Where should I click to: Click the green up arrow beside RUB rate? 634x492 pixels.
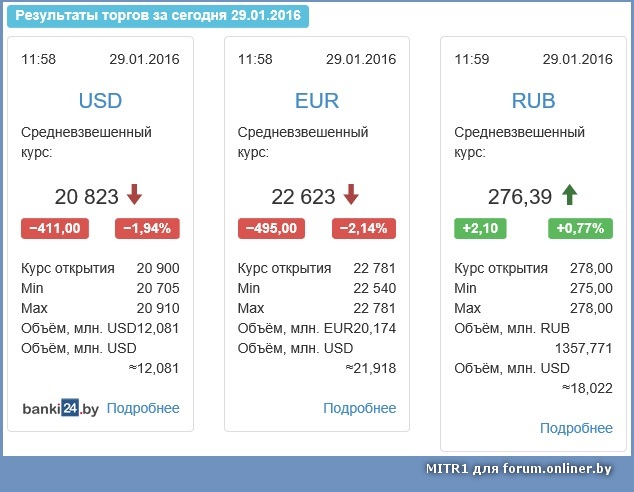(x=570, y=195)
